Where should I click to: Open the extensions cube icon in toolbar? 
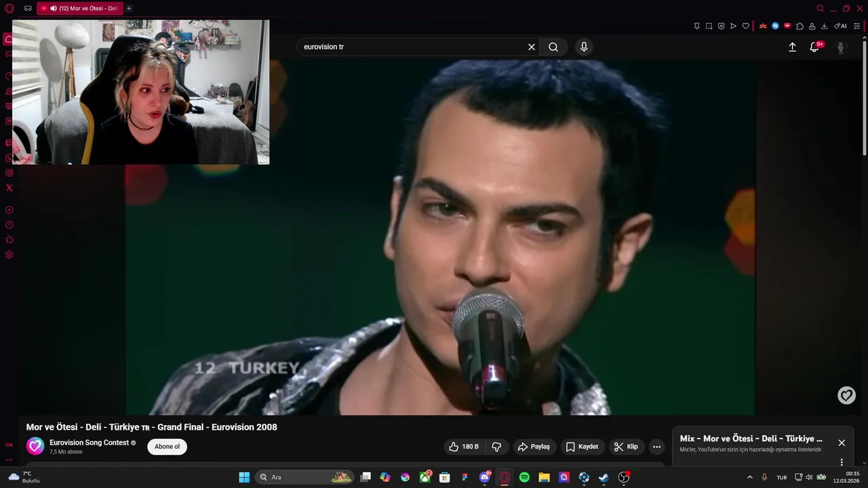tap(800, 26)
